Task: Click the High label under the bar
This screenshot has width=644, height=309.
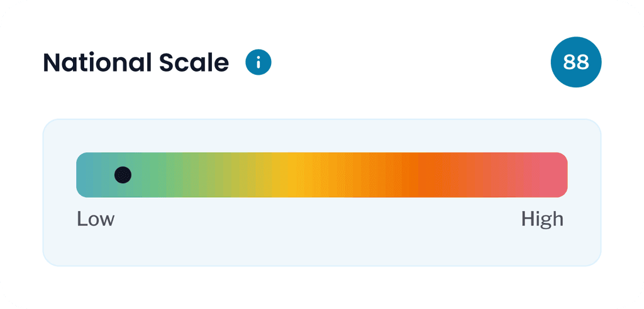Action: pos(542,219)
